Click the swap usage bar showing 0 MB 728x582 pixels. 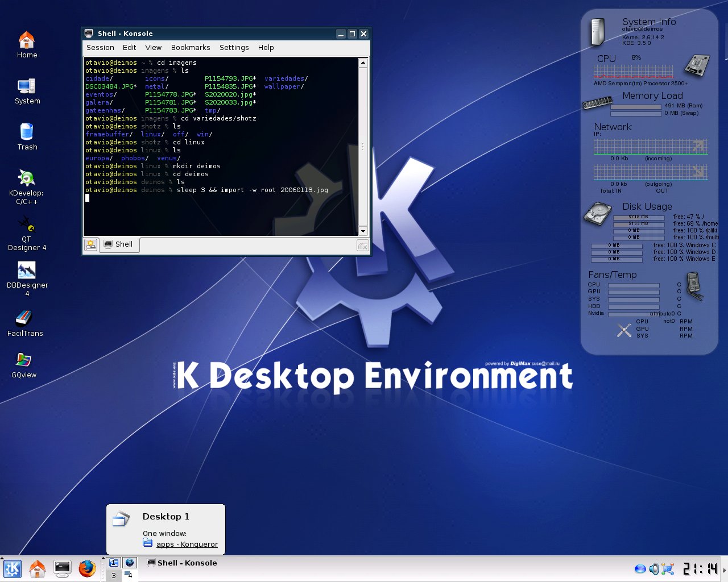click(x=636, y=113)
